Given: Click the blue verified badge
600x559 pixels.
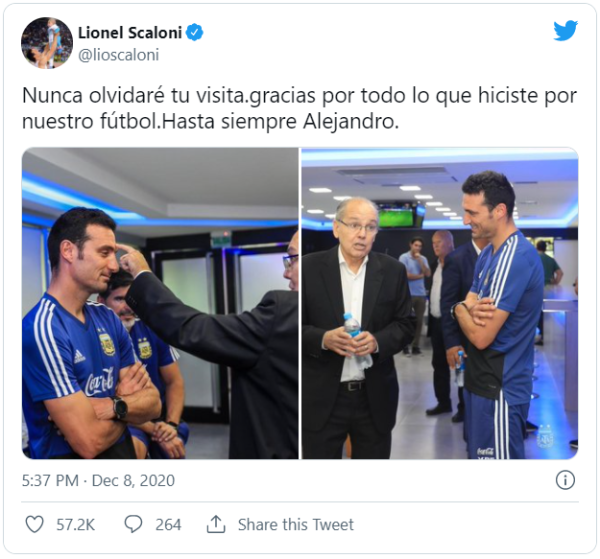Looking at the screenshot, I should point(194,33).
